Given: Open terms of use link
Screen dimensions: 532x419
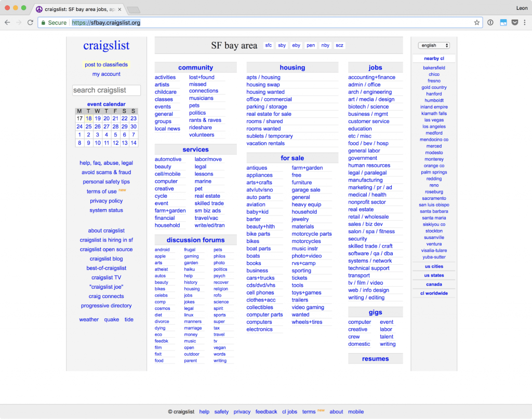Looking at the screenshot, I should (x=101, y=192).
